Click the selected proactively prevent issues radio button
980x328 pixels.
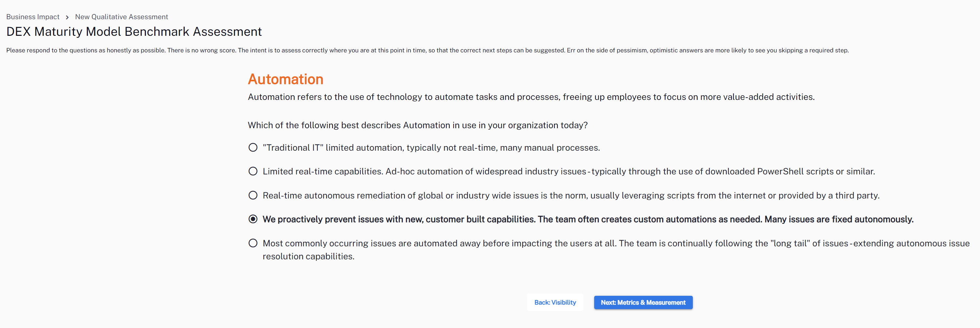pos(253,219)
